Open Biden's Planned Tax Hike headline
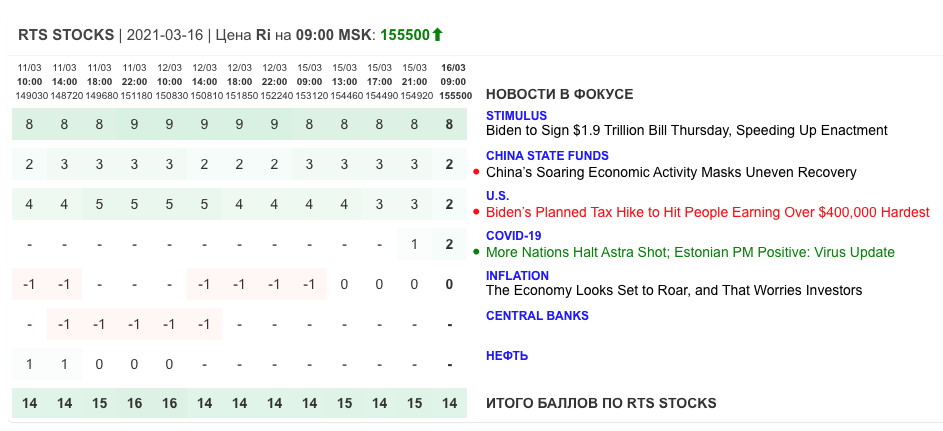This screenshot has height=431, width=943. [x=707, y=212]
